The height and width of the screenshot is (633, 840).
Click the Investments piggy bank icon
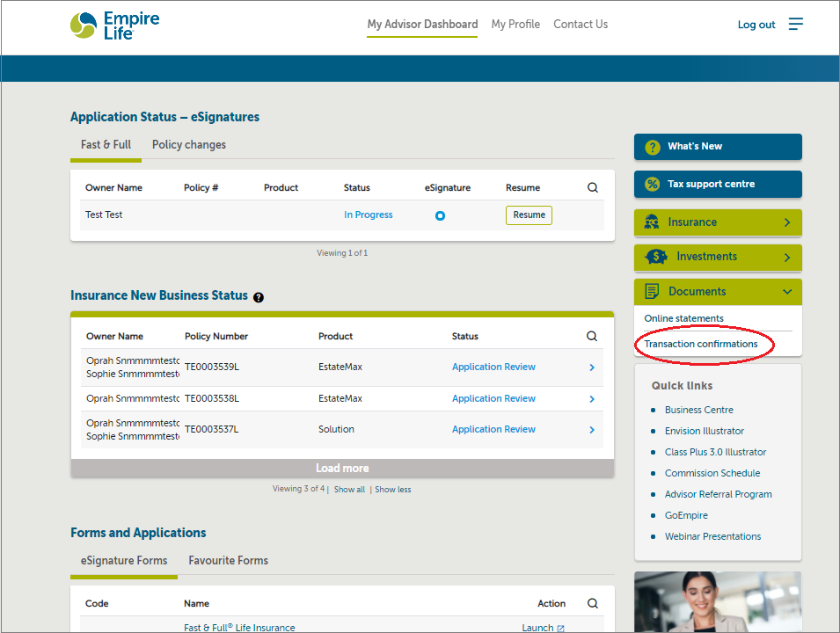coord(655,257)
